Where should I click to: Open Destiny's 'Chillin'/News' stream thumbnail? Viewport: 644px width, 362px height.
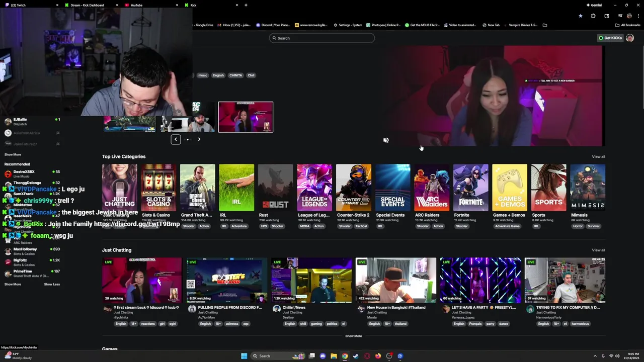coord(311,280)
